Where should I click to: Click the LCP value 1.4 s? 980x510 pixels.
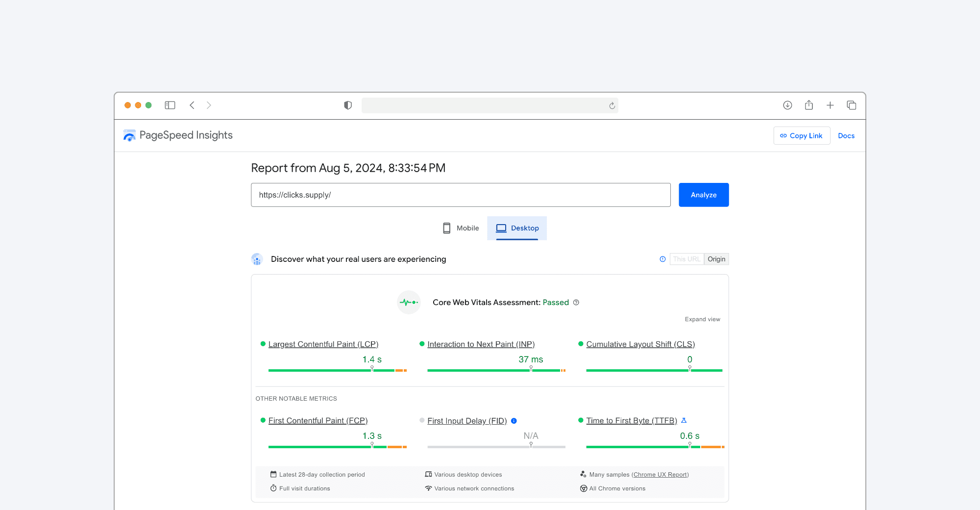tap(372, 359)
